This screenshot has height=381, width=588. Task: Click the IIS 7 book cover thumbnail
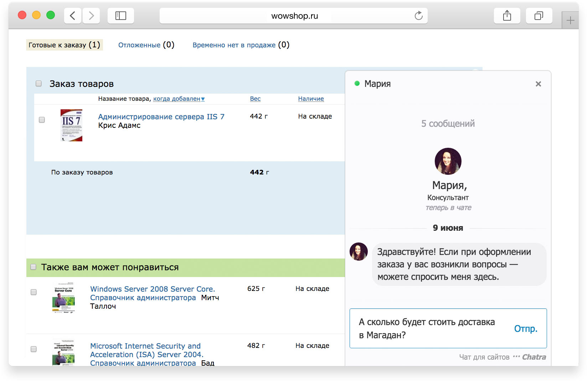tap(71, 125)
